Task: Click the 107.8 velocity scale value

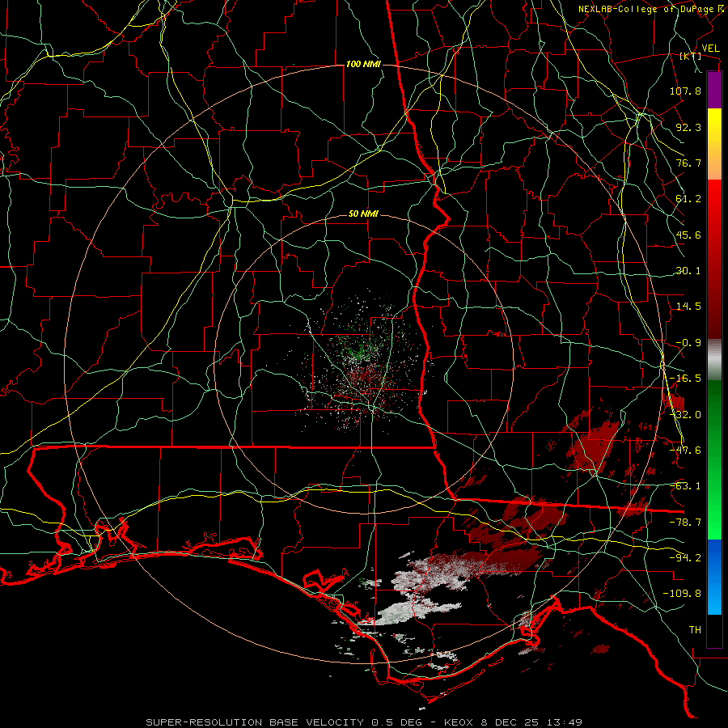Action: pyautogui.click(x=685, y=91)
